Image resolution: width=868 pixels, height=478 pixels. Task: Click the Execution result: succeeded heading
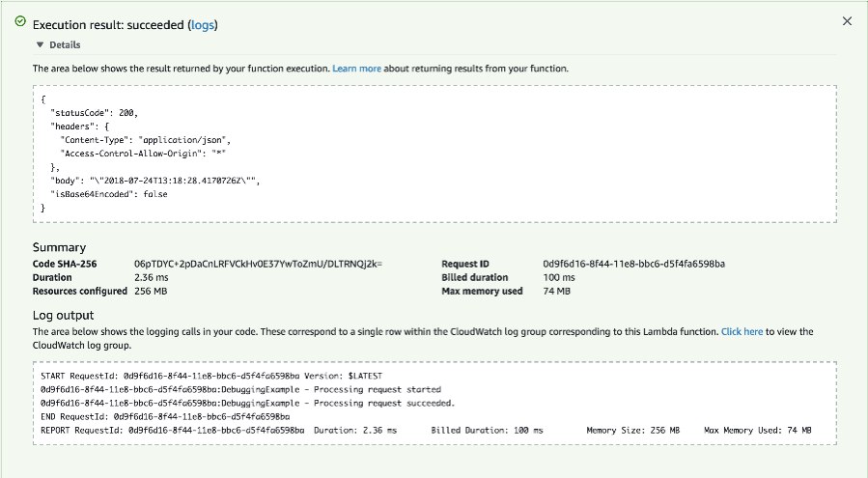[126, 25]
